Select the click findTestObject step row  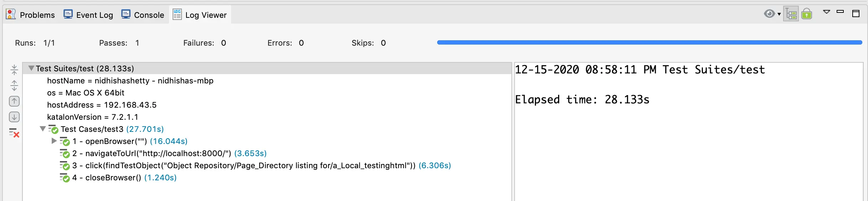250,165
